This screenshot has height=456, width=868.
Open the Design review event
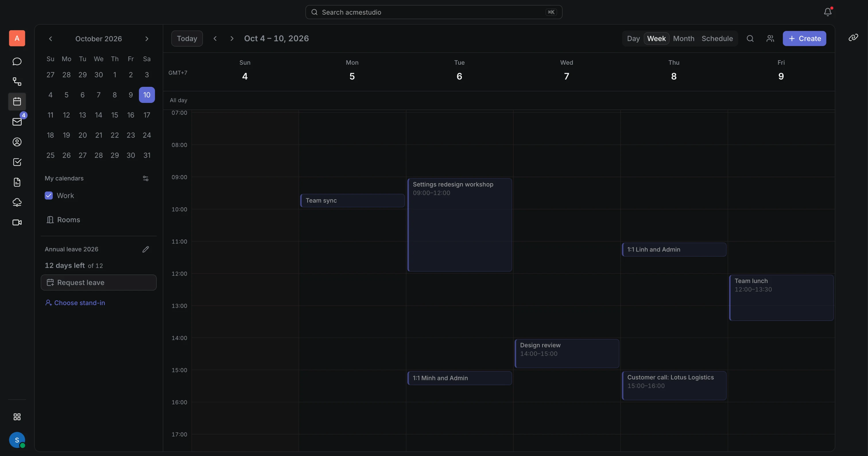[567, 353]
